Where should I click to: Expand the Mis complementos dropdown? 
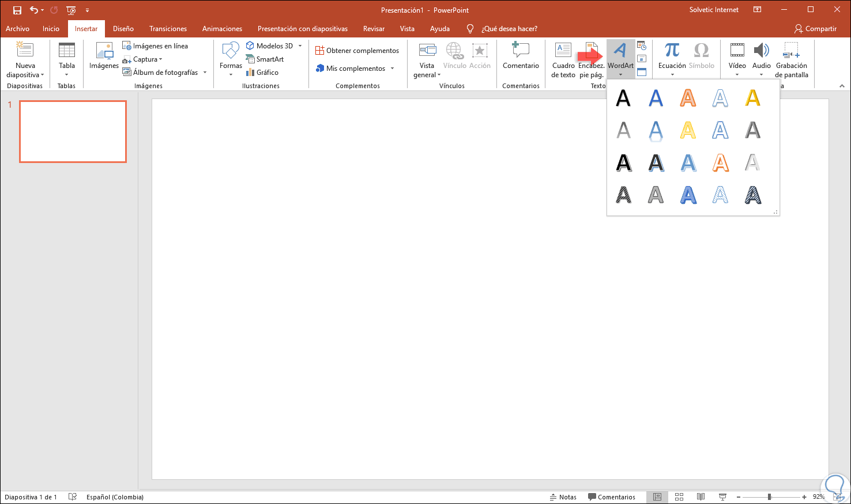[393, 69]
